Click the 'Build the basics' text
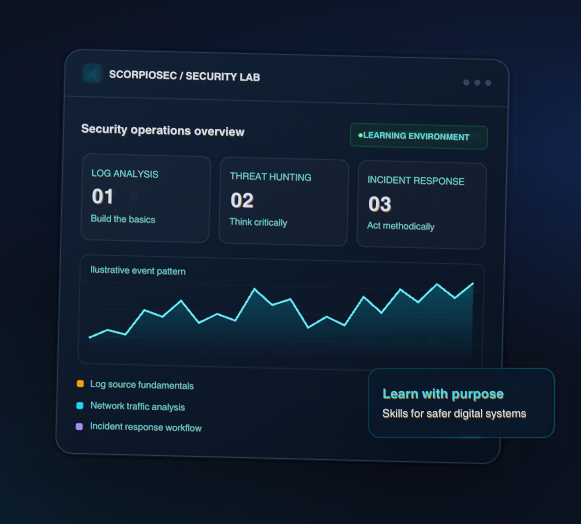Image resolution: width=581 pixels, height=524 pixels. pos(123,219)
